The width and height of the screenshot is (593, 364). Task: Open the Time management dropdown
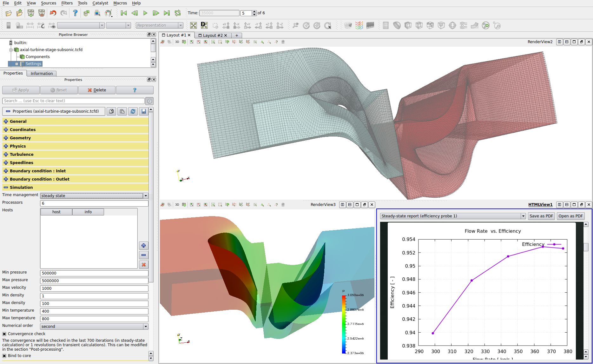[x=94, y=196]
